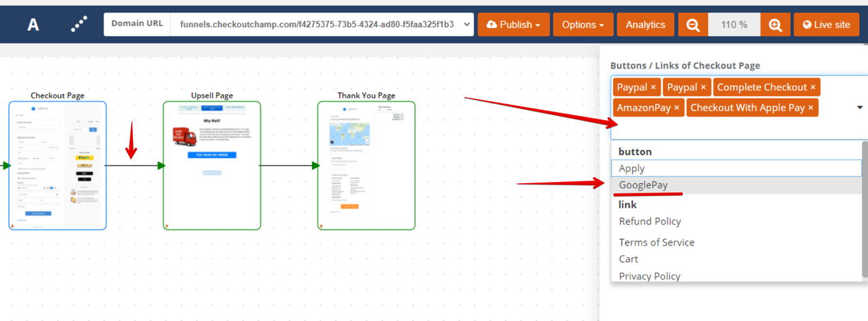Remove the Checkout With Apple Pay tag
Screen dimensions: 868x321
(810, 108)
